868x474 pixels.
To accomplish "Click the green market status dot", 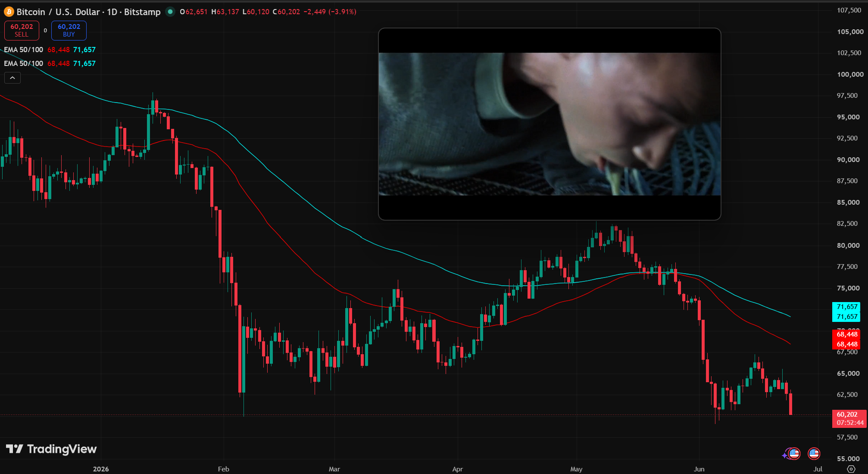I will click(x=170, y=12).
